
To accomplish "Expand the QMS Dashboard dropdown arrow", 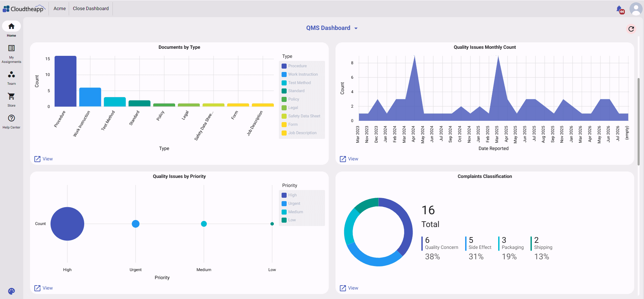I will [x=356, y=28].
